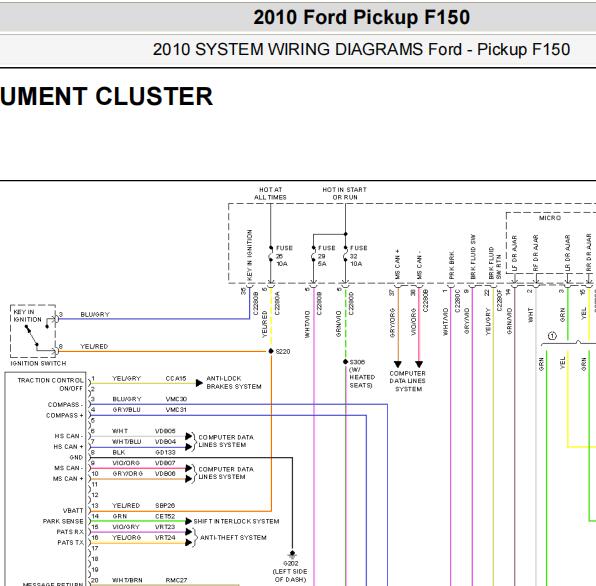Screen dimensions: 596x586
Task: Click the "COMPASS +" pin label
Action: [x=64, y=415]
